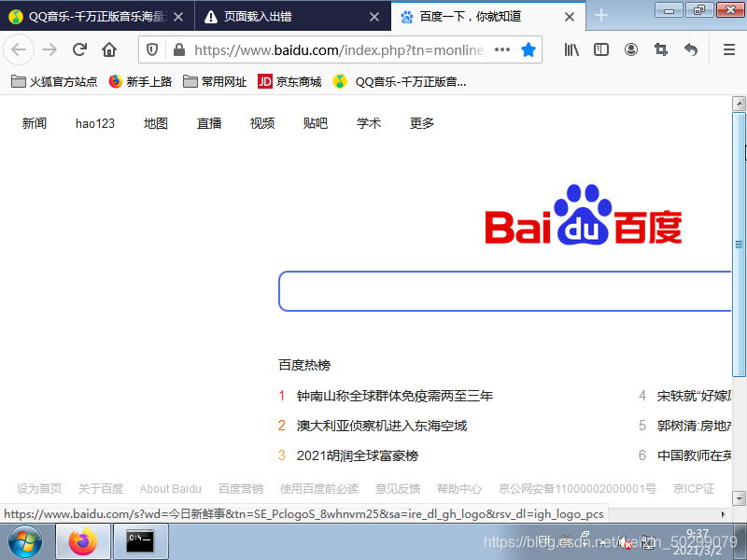Open the Windows Start menu

coord(25,541)
